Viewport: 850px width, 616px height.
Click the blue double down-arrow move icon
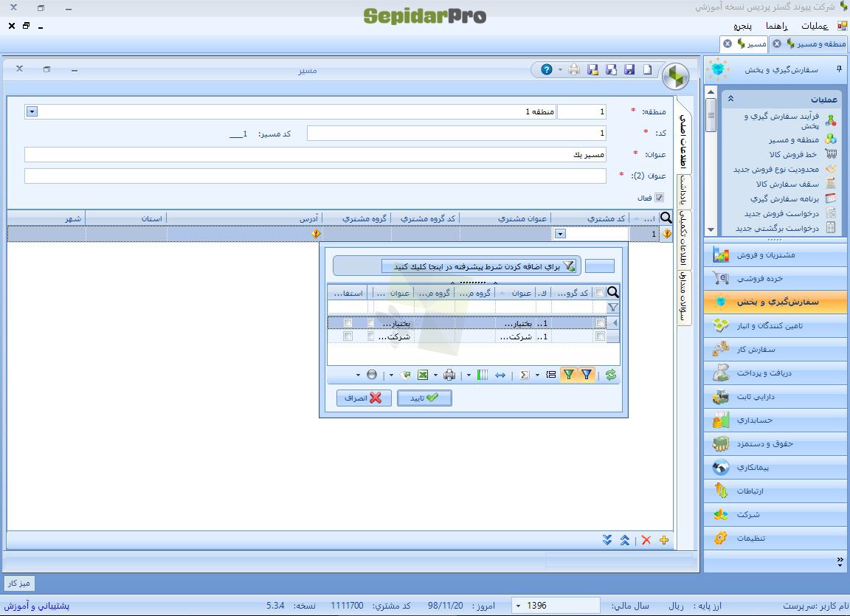pos(607,540)
